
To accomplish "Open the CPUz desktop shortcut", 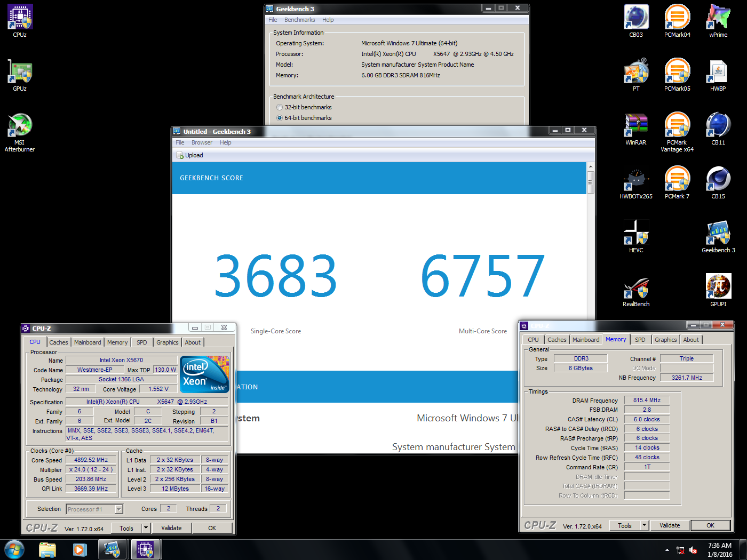I will tap(20, 21).
